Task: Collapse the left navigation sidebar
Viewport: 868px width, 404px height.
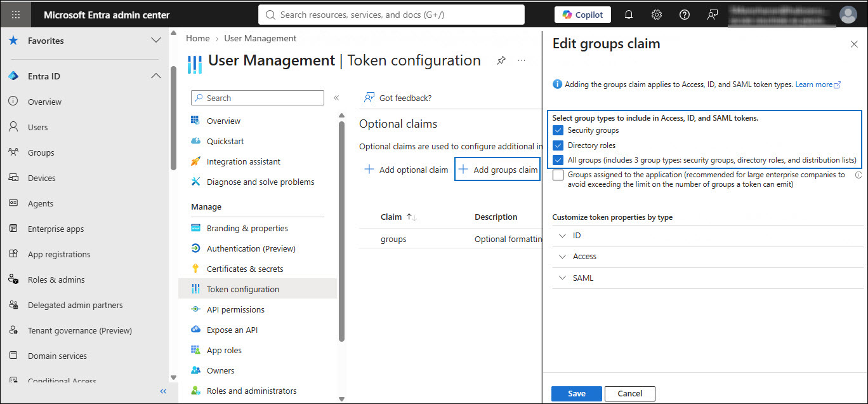Action: (x=163, y=391)
